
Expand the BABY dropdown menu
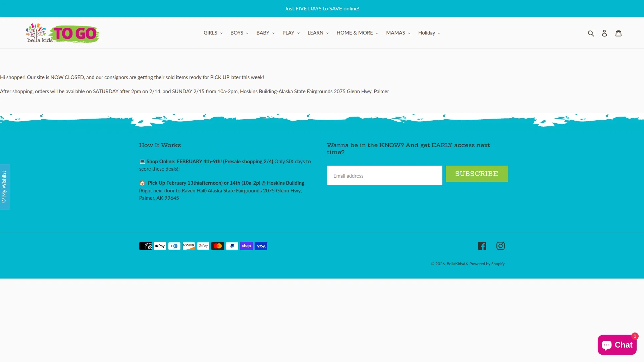click(x=265, y=33)
